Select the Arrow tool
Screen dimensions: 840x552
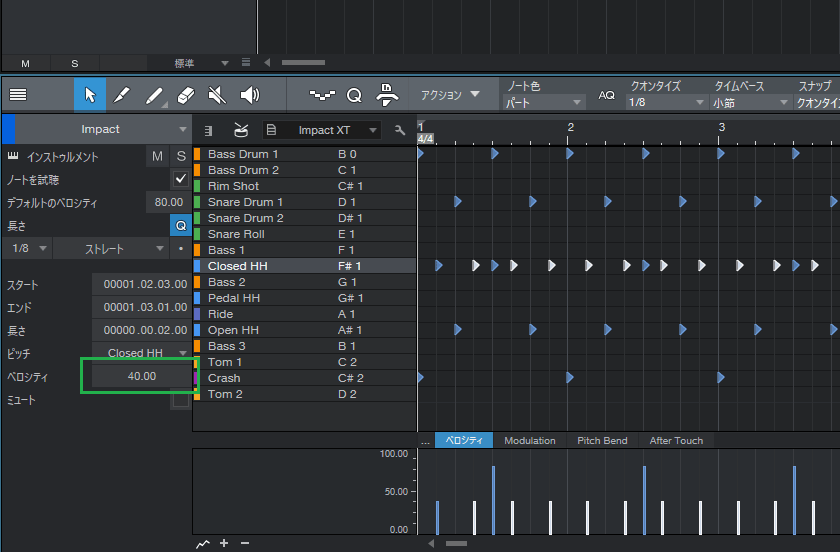[90, 95]
